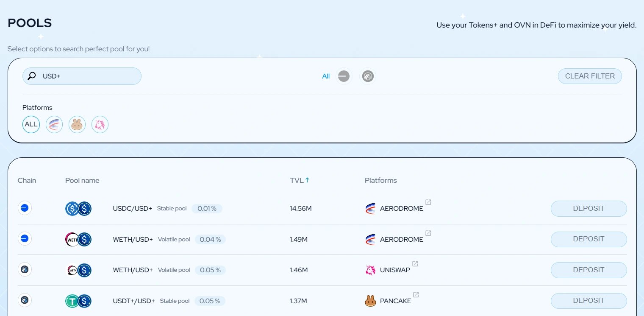
Task: Click the Platforms column header
Action: (x=380, y=180)
